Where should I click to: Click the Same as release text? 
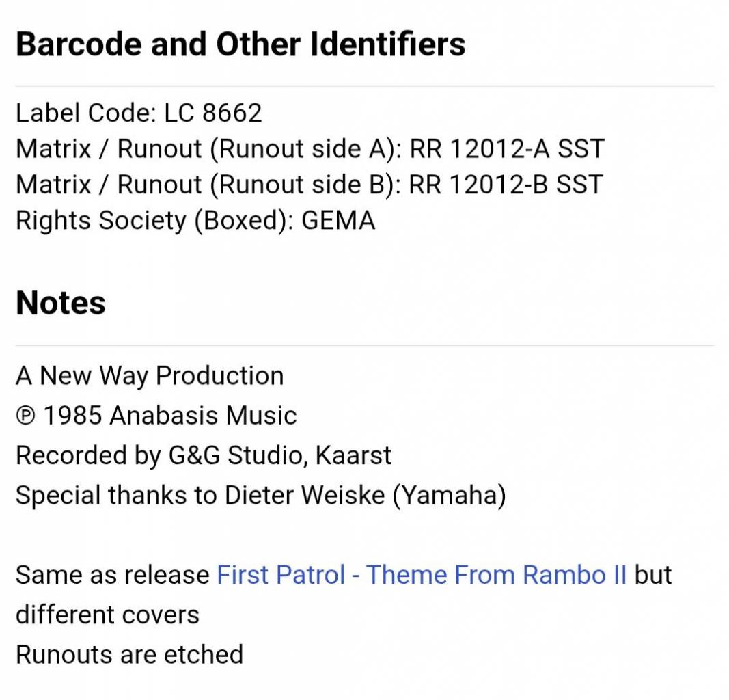click(113, 575)
